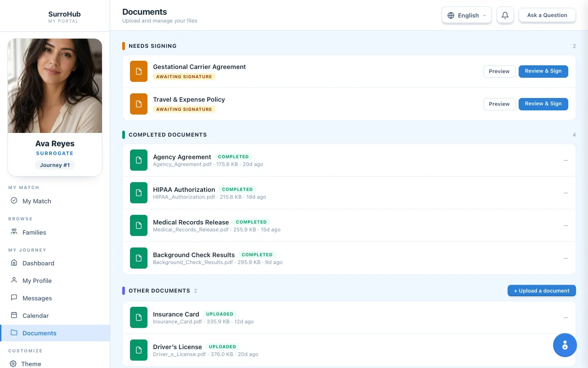Preview the Travel & Expense Policy
588x368 pixels.
click(499, 104)
